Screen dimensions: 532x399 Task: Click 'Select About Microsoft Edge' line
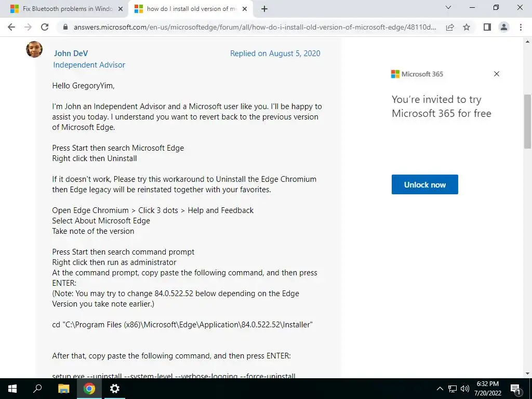[x=101, y=220]
